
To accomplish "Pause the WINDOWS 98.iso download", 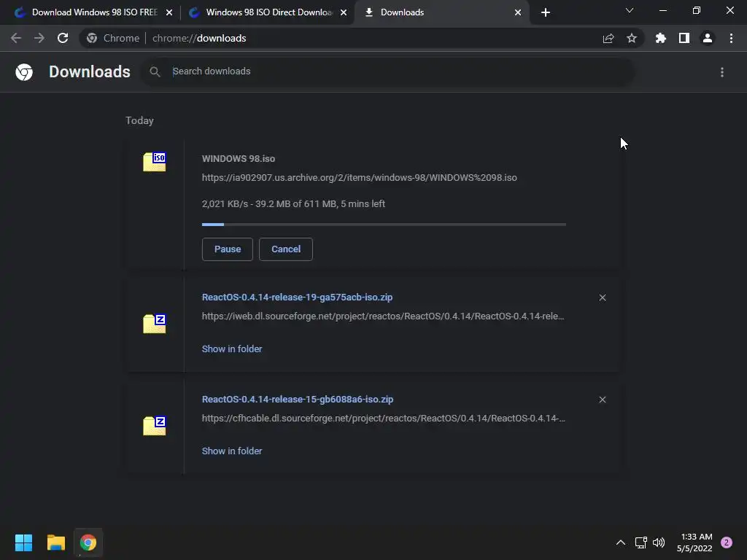I will click(228, 249).
